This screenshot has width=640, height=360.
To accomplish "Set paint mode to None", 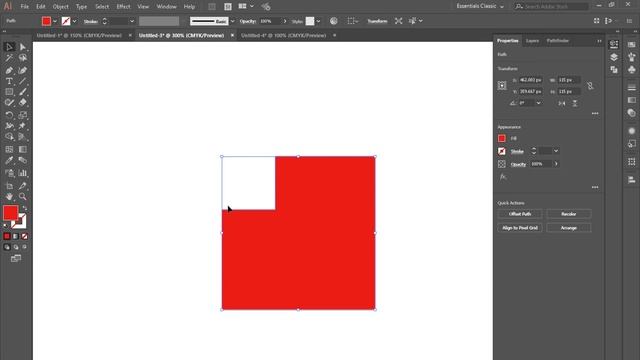I will 24,236.
